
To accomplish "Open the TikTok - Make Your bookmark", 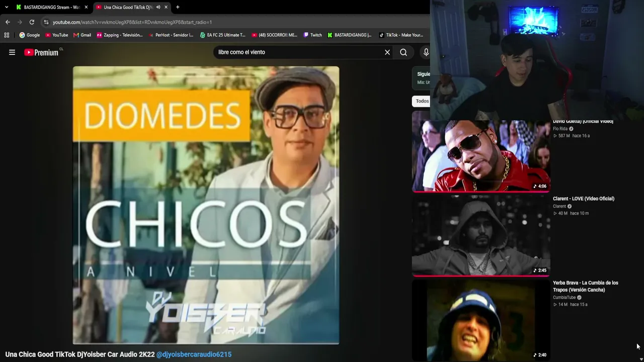I will (401, 35).
